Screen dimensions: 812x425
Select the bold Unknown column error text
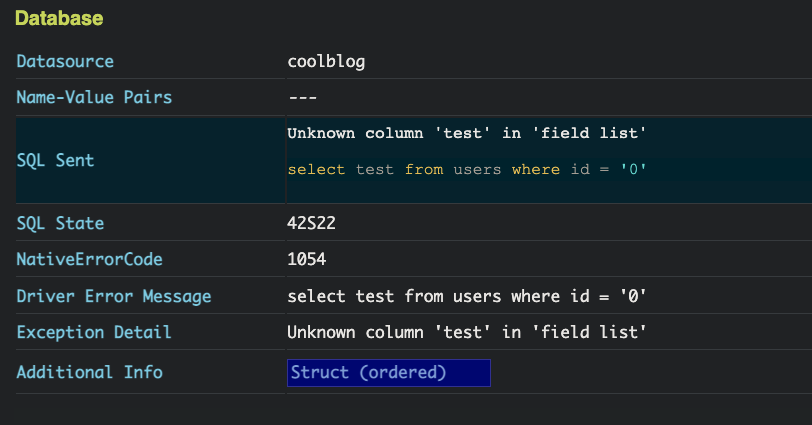(x=467, y=133)
